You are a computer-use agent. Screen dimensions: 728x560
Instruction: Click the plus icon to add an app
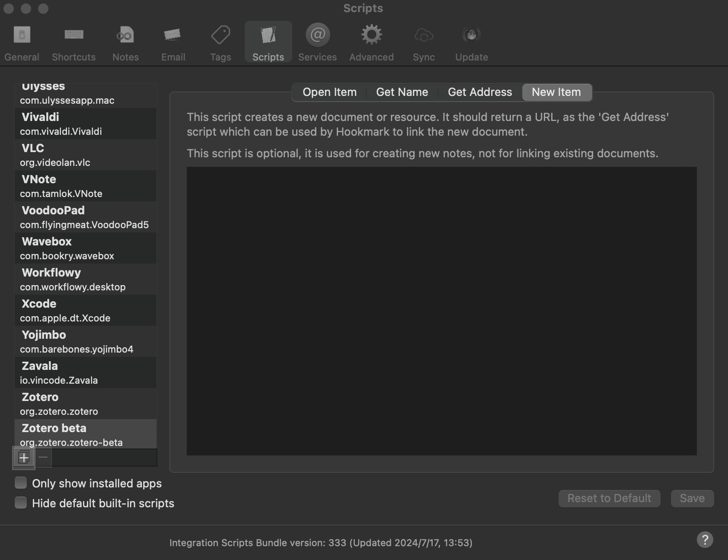click(x=24, y=457)
